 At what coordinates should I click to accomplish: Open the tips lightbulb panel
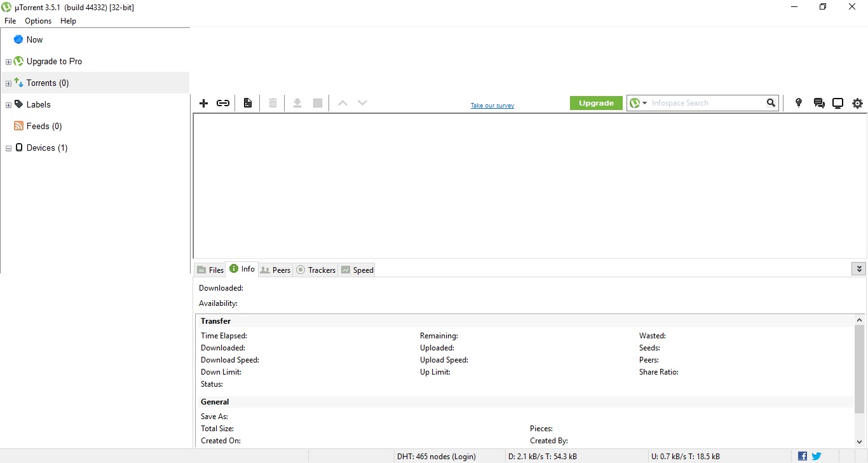coord(799,102)
